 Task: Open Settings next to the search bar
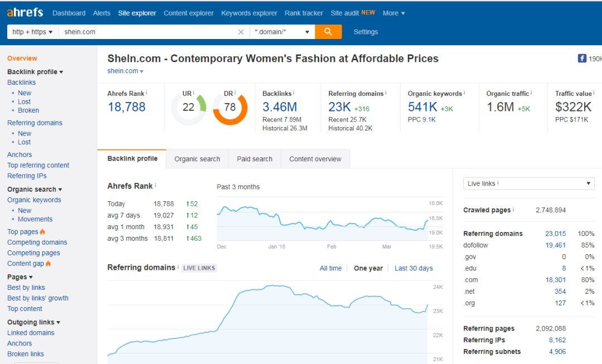(366, 32)
